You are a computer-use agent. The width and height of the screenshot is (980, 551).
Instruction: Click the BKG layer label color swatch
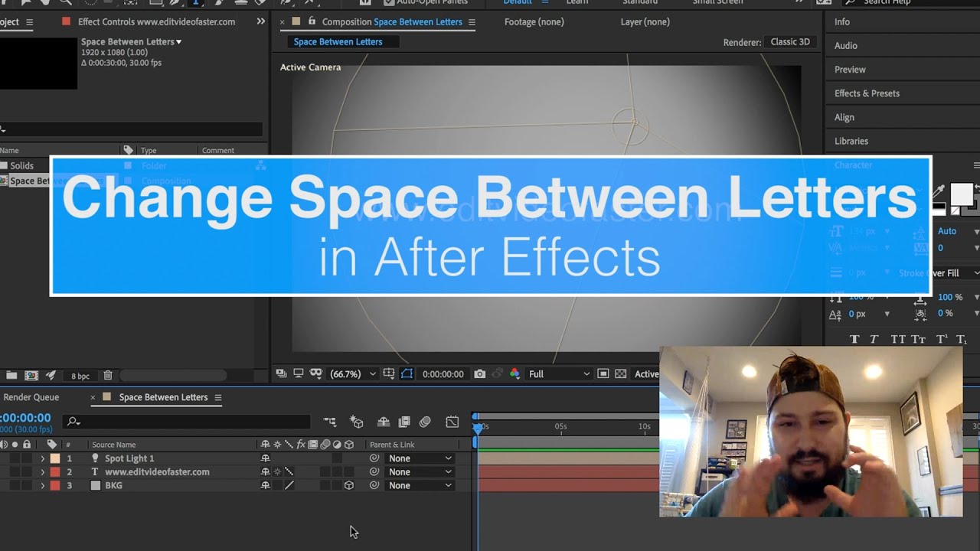coord(55,485)
